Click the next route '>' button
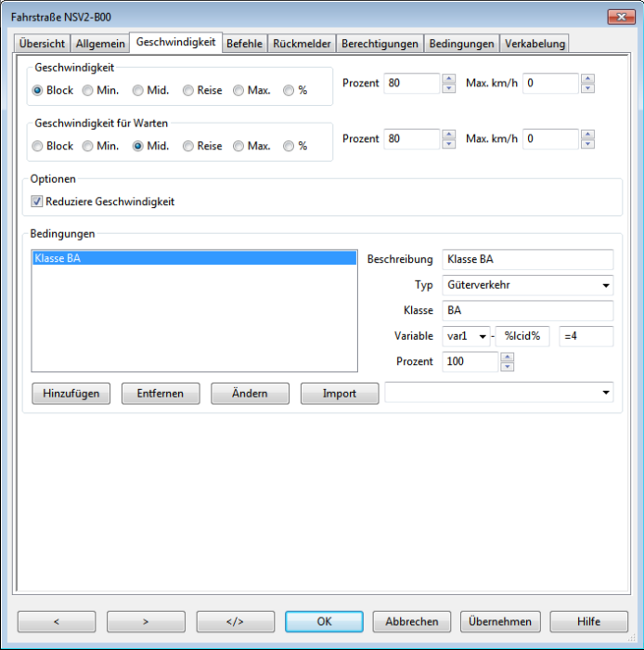 [146, 622]
